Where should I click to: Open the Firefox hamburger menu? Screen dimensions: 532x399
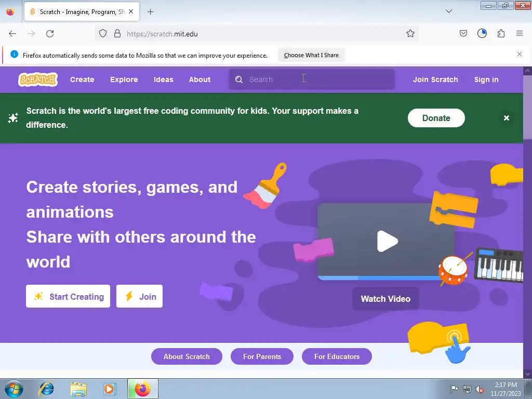520,34
